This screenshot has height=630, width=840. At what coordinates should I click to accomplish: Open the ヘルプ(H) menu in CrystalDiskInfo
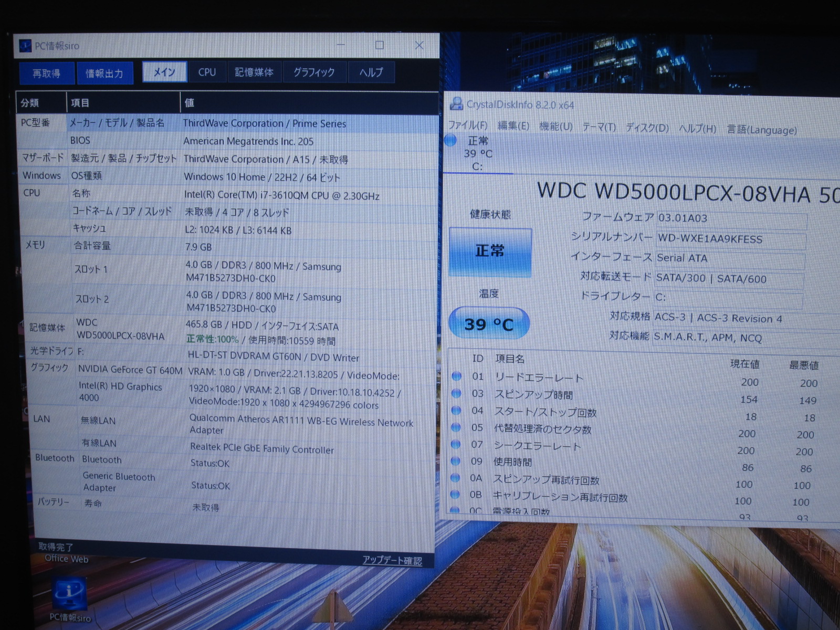pyautogui.click(x=697, y=128)
